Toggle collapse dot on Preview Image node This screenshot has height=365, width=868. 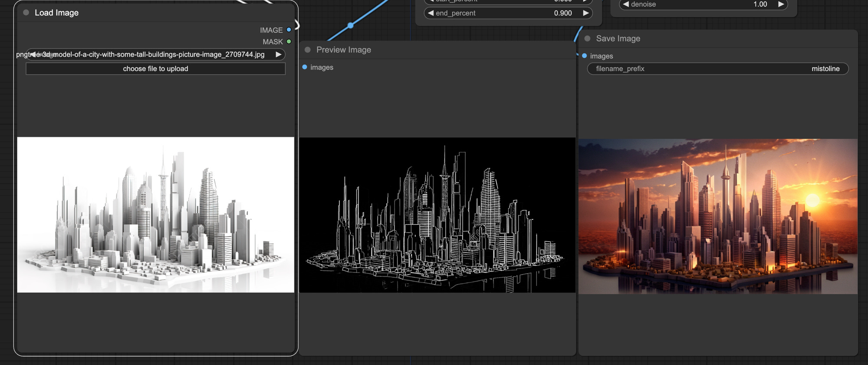pos(308,50)
